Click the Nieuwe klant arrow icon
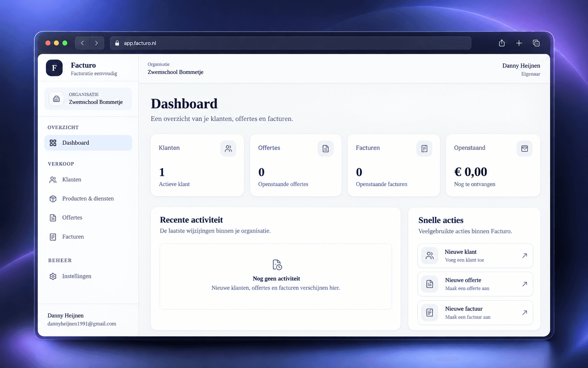588x368 pixels. tap(525, 256)
